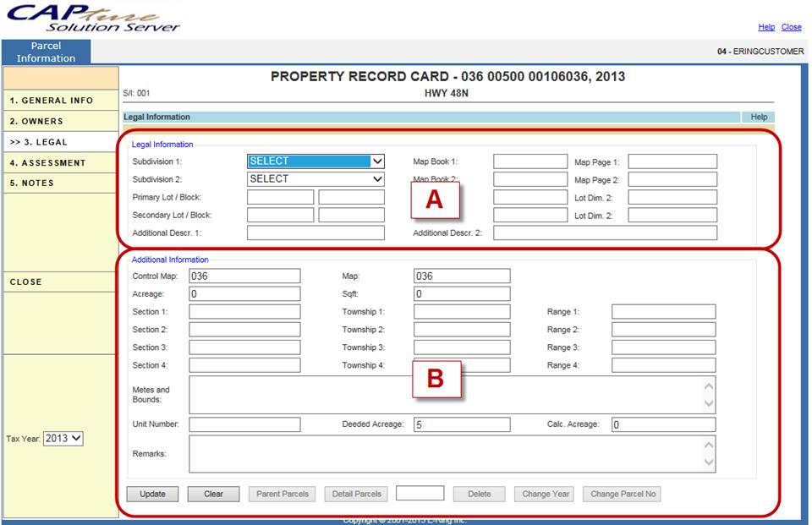Focus the Township 1 field
The image size is (812, 525).
coord(462,312)
